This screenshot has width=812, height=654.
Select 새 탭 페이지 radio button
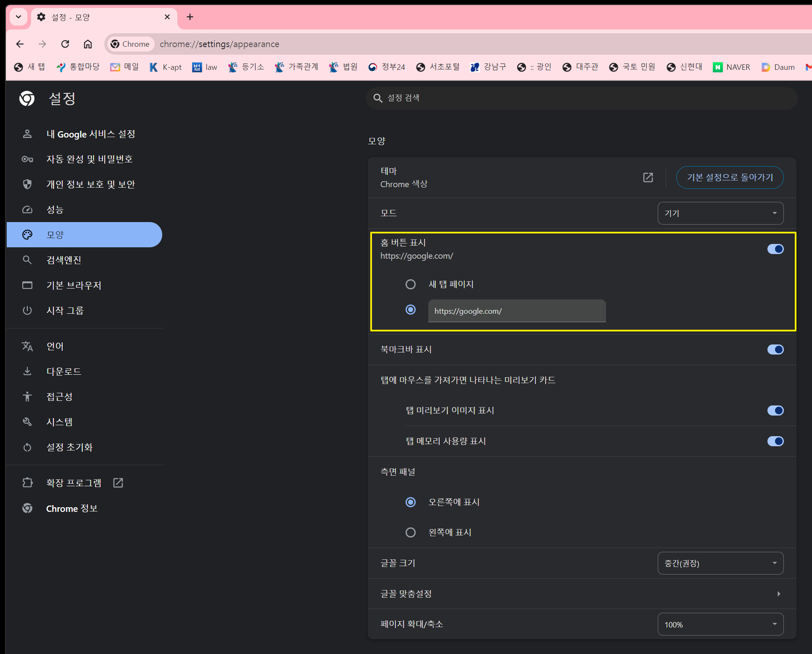[x=410, y=284]
